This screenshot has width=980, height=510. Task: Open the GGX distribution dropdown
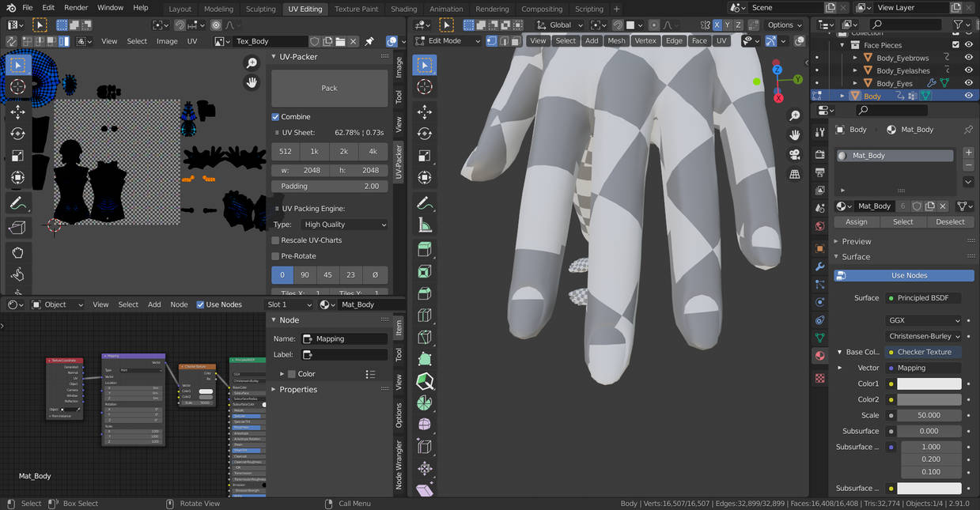(924, 320)
